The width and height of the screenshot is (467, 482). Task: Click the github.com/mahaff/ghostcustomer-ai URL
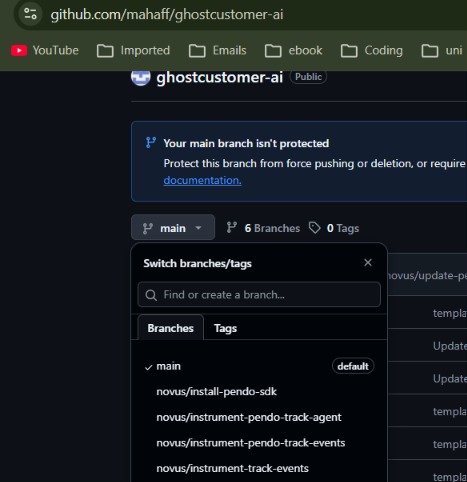(x=167, y=14)
